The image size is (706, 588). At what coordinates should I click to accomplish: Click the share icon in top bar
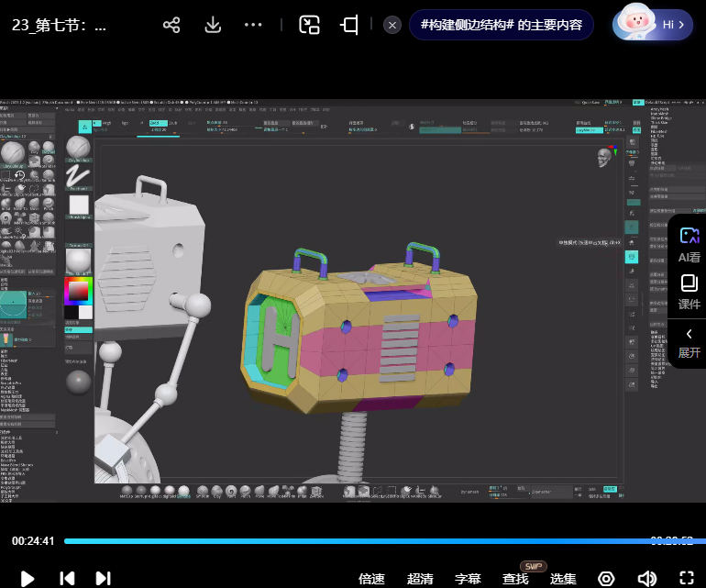coord(171,25)
